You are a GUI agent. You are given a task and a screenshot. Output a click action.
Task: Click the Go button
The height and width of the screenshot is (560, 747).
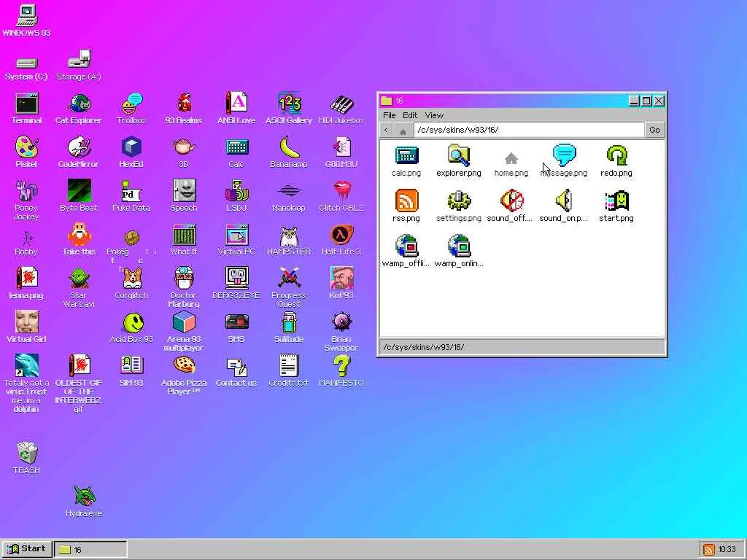pos(654,130)
